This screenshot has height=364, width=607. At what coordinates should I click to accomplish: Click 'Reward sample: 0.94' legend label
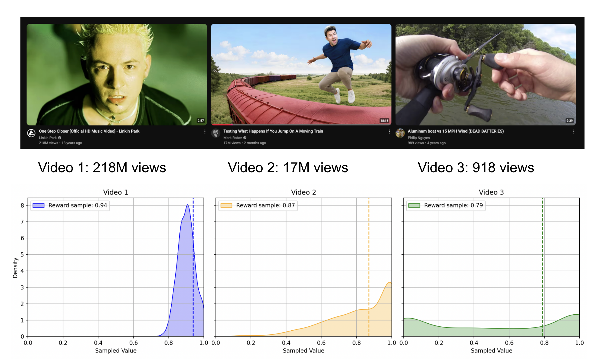tap(78, 205)
